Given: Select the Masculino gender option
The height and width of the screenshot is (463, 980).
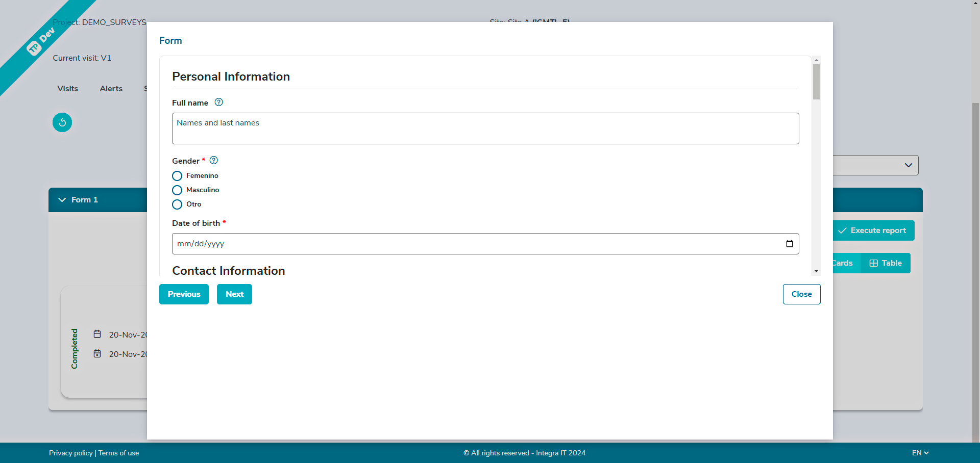Looking at the screenshot, I should coord(177,190).
